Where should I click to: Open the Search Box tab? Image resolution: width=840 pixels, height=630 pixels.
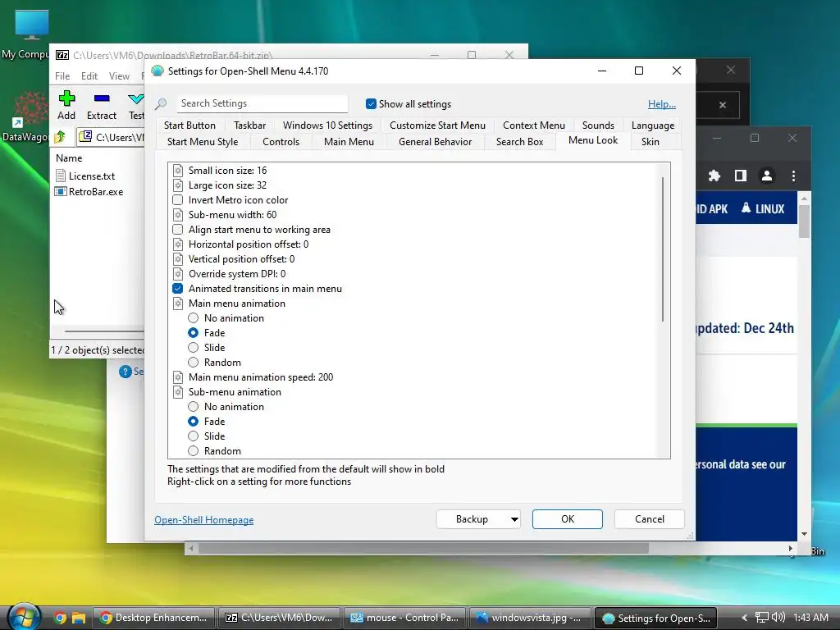tap(519, 142)
